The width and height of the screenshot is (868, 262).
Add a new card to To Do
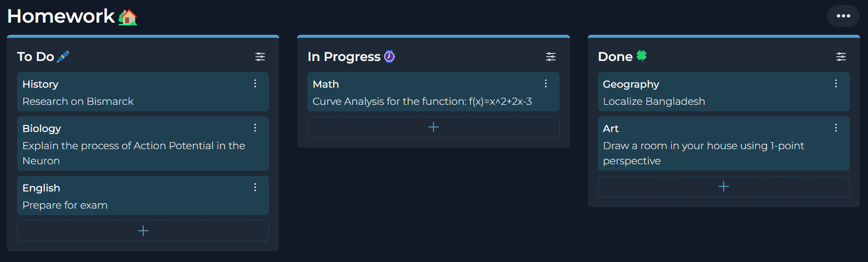coord(143,231)
